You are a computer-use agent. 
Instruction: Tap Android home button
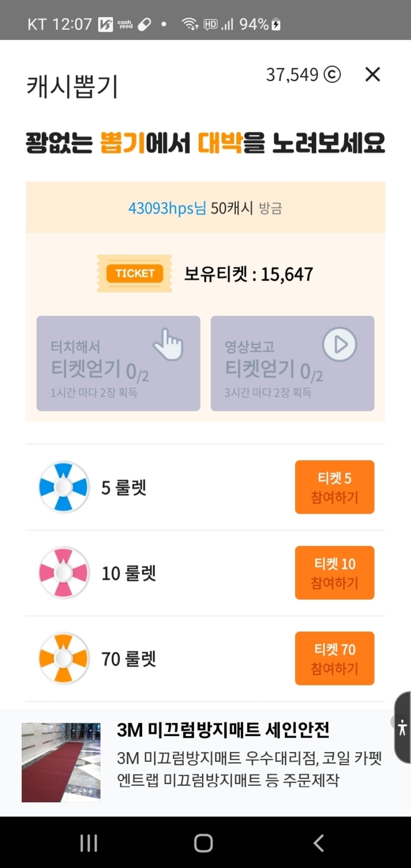tap(204, 843)
